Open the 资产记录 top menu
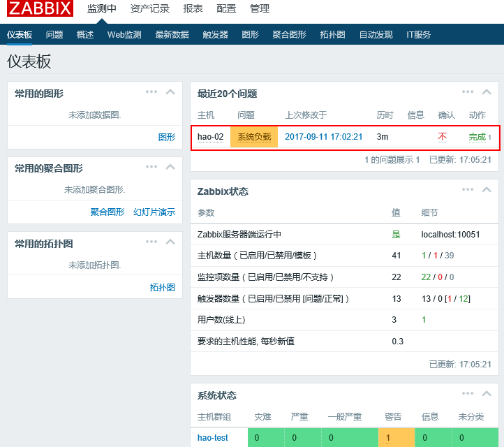Screen dimensions: 504x447 point(150,8)
